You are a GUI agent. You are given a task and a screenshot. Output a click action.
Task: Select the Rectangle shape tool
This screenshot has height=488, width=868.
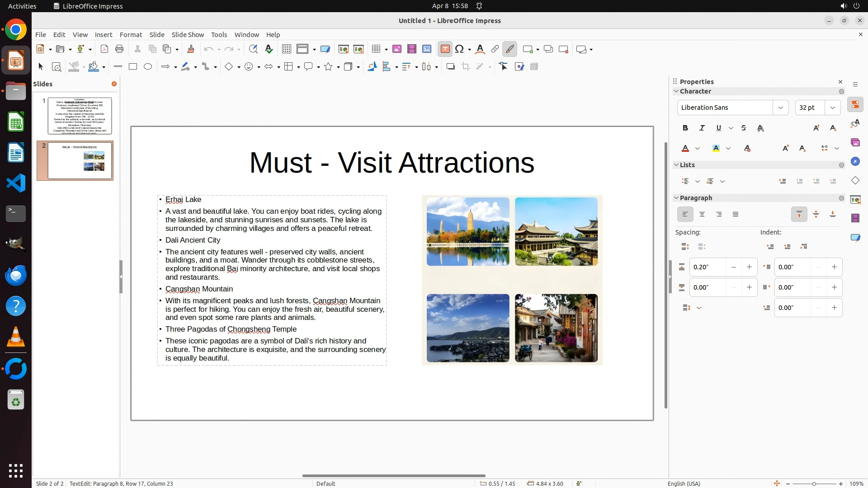[133, 67]
